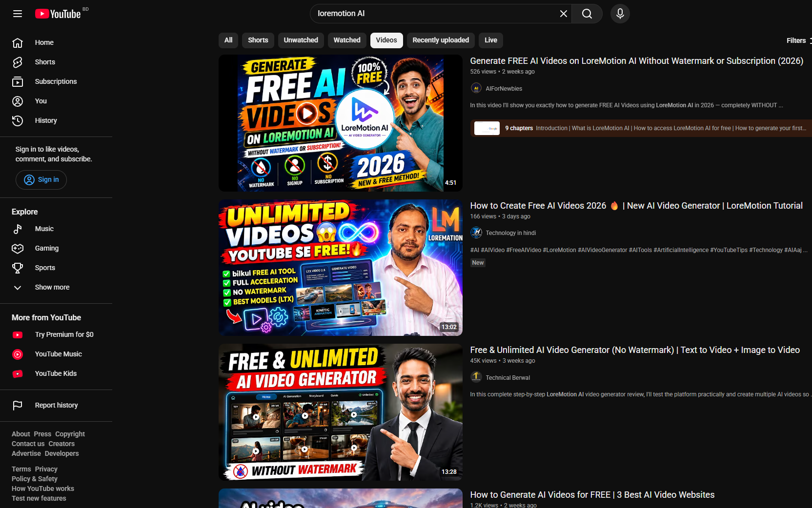Open History sidebar icon
This screenshot has width=812, height=508.
pyautogui.click(x=18, y=120)
